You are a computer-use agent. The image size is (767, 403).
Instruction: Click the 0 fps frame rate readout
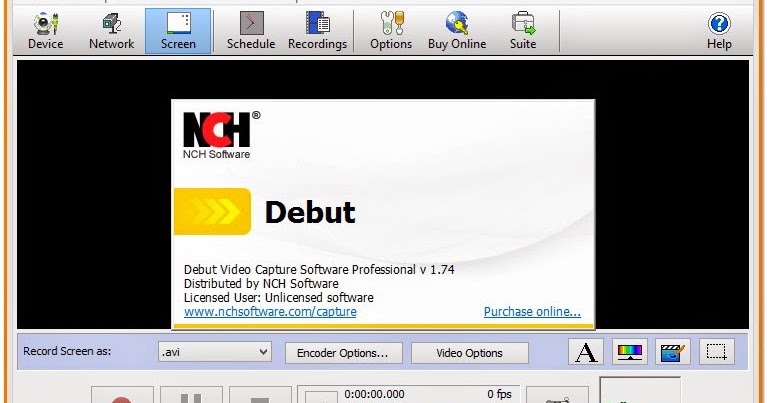pyautogui.click(x=499, y=394)
